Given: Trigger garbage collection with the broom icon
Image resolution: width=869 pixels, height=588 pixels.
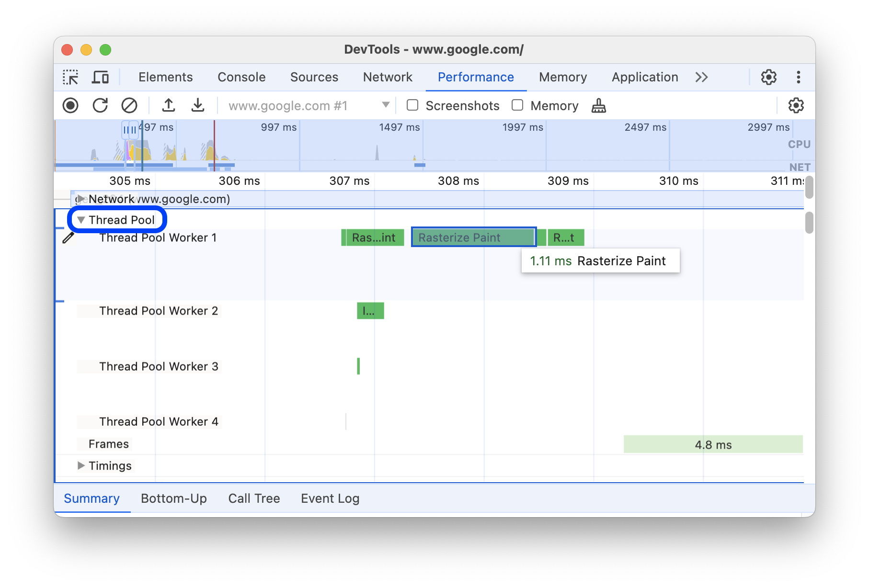Looking at the screenshot, I should [599, 105].
